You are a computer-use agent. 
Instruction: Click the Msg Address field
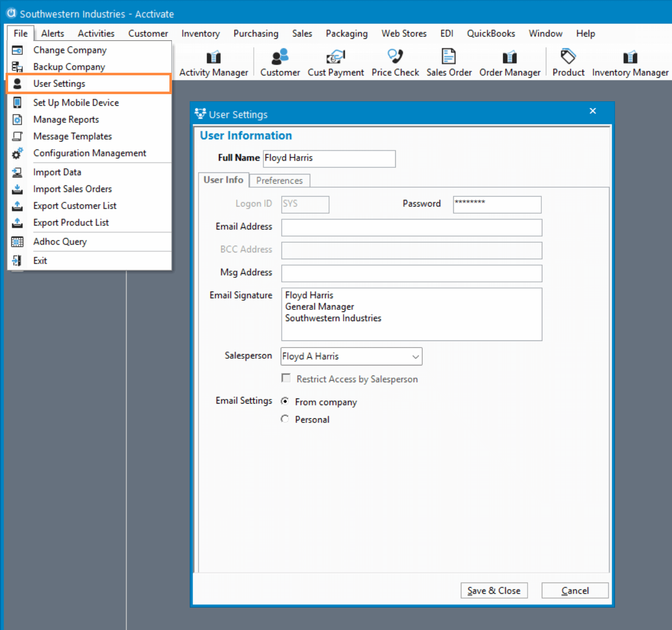[x=412, y=273]
